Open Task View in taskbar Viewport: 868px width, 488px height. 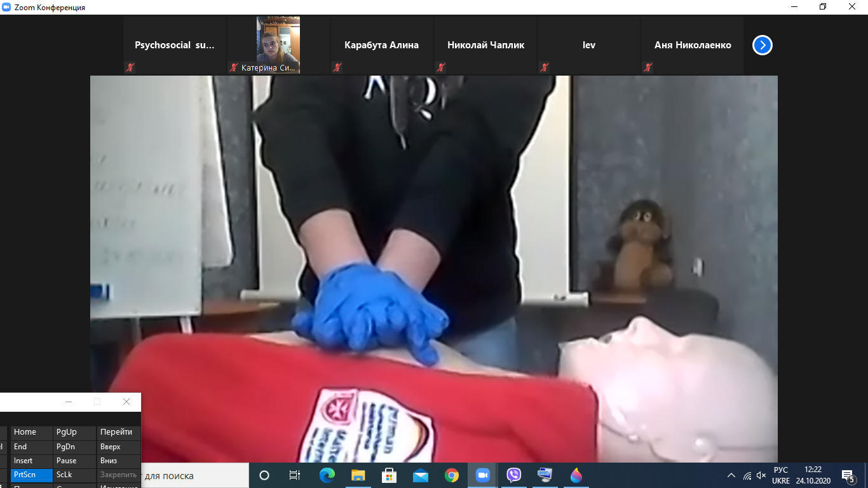pyautogui.click(x=295, y=475)
